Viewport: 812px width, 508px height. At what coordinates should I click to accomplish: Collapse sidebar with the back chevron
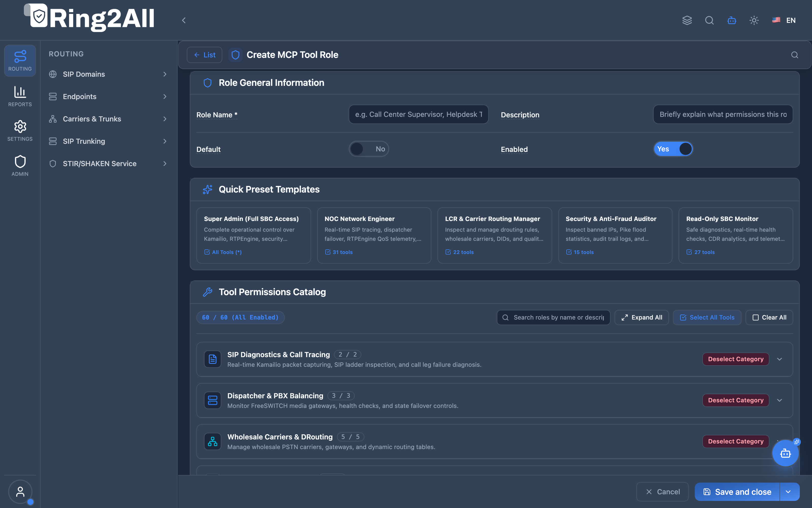(183, 20)
